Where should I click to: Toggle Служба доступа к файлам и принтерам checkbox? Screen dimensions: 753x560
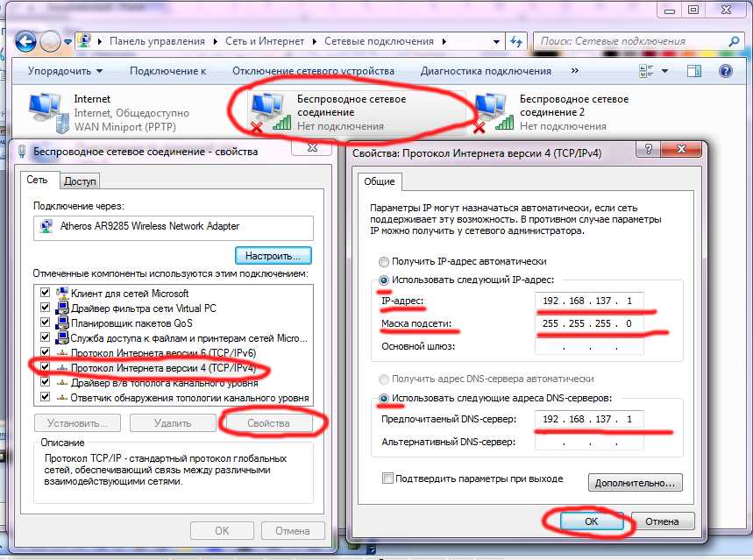[45, 337]
